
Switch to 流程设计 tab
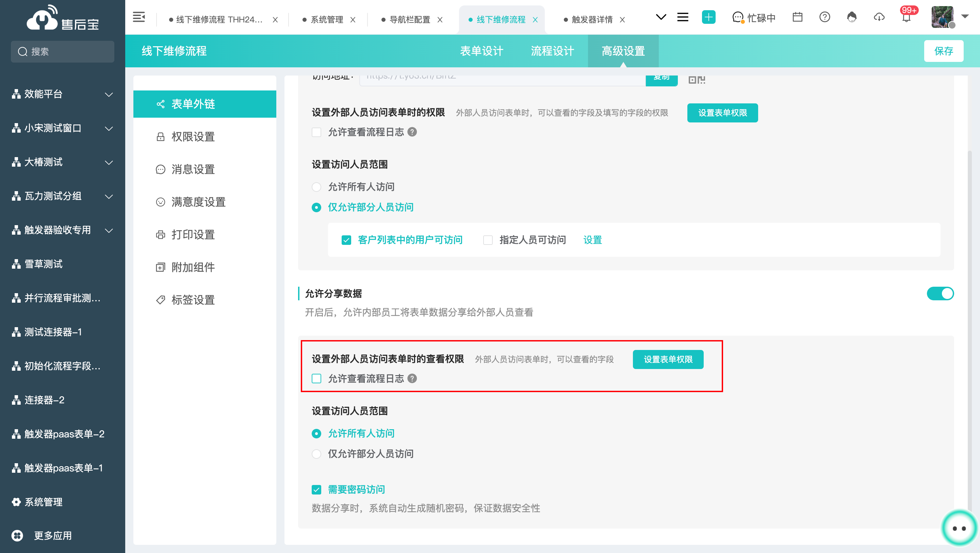point(552,51)
